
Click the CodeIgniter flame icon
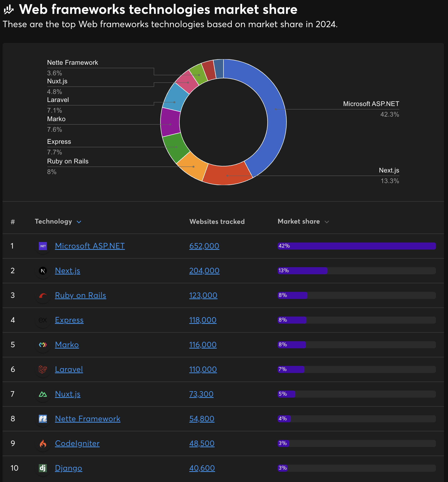43,443
